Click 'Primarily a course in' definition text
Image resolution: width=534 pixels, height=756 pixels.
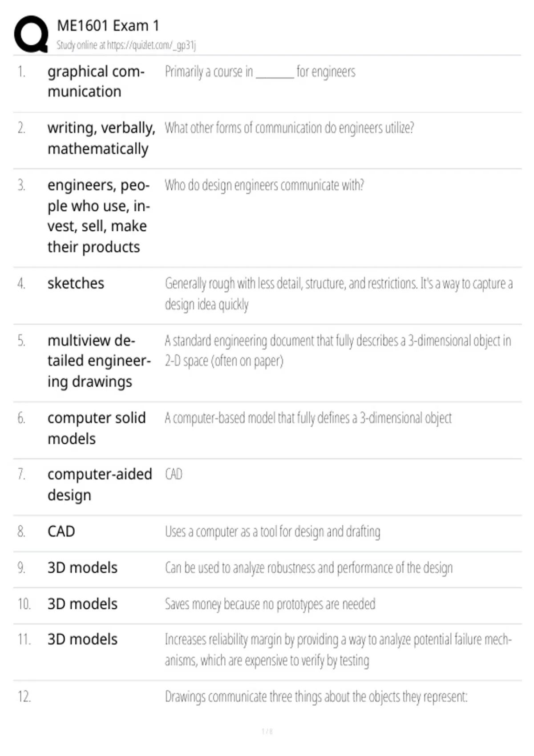click(260, 72)
